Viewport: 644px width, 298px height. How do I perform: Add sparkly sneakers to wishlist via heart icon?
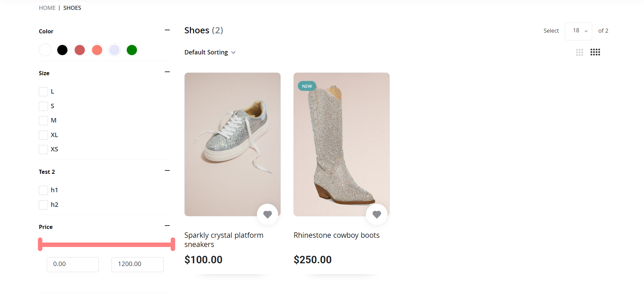click(x=267, y=214)
